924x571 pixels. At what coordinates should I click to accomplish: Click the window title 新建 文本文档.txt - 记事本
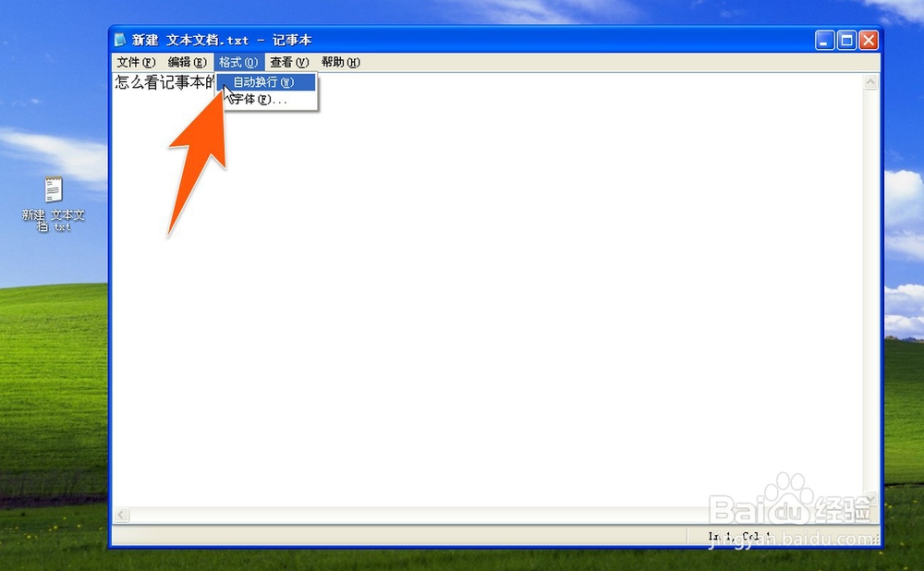(x=222, y=40)
